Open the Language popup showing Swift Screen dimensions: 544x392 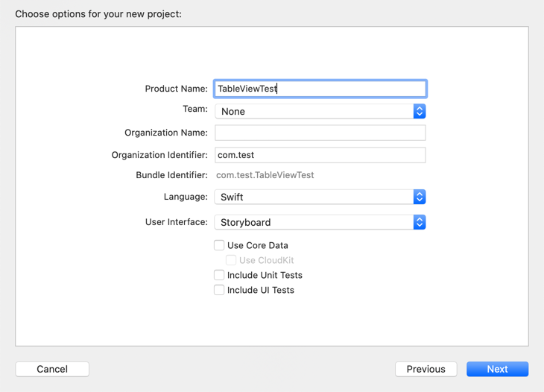click(320, 197)
